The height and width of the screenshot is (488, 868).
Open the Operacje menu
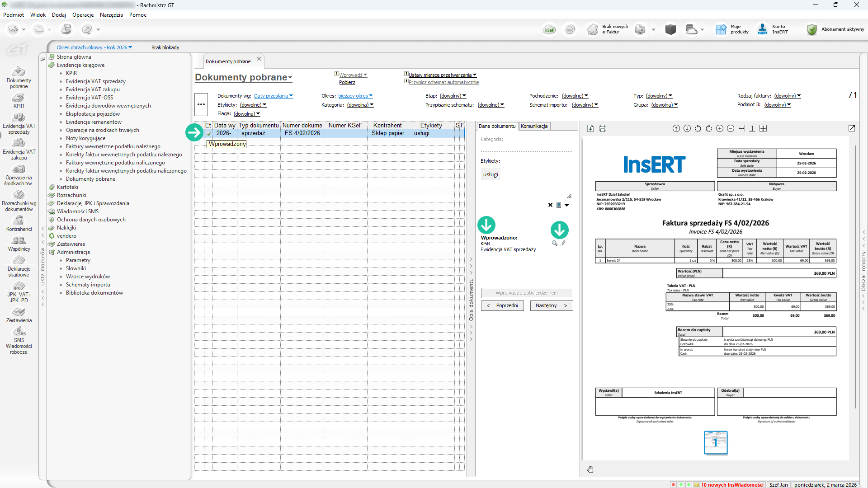point(83,15)
